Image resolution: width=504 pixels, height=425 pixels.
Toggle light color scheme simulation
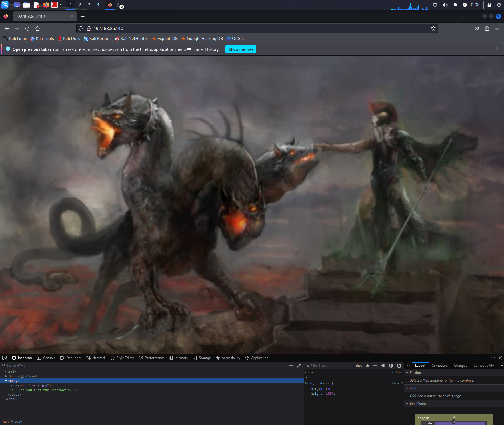click(383, 366)
